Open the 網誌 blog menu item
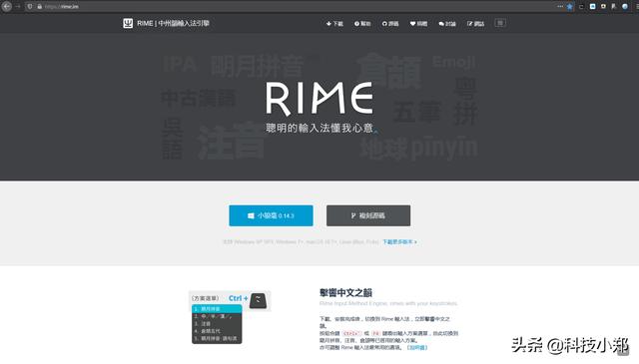This screenshot has height=364, width=639. tap(475, 24)
